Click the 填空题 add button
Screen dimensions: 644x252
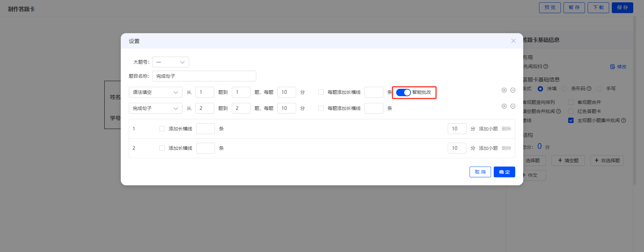[x=568, y=161]
